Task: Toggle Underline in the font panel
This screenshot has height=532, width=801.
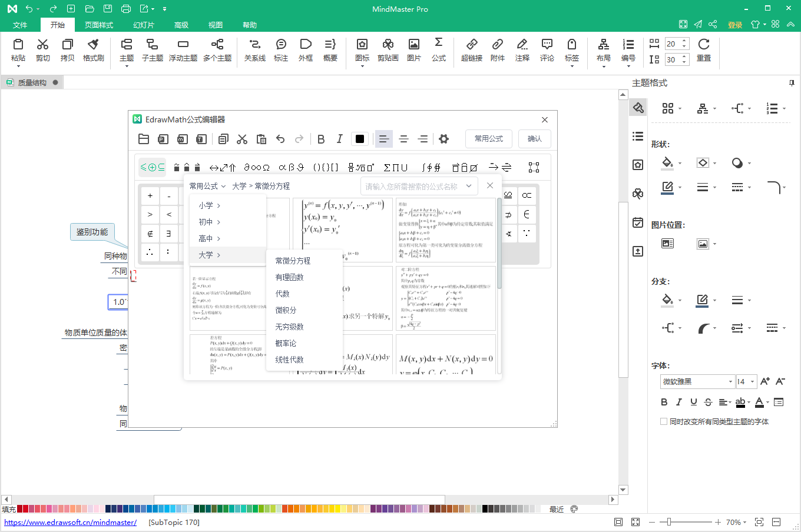Action: 694,402
